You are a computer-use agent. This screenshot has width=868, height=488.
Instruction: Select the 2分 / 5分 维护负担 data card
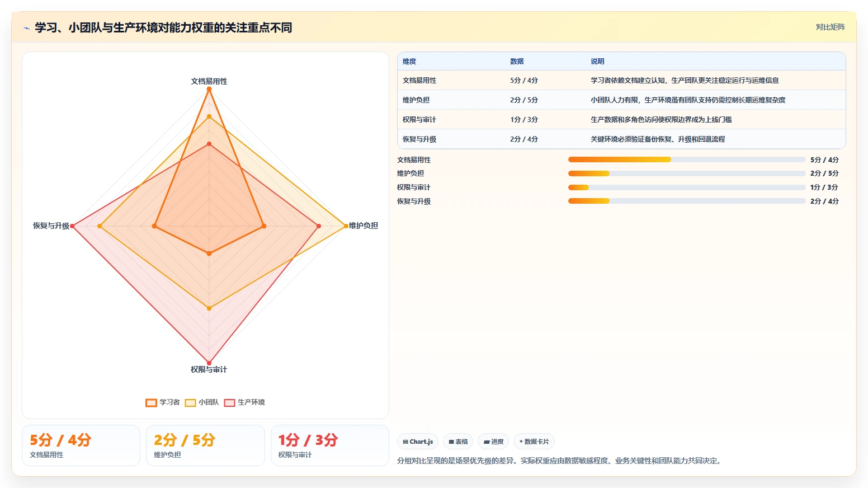point(205,445)
